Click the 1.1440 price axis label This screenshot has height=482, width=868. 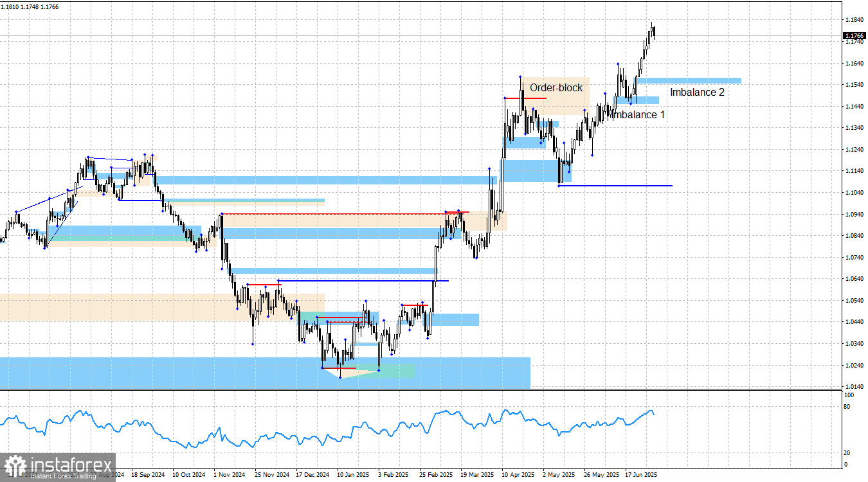coord(854,106)
